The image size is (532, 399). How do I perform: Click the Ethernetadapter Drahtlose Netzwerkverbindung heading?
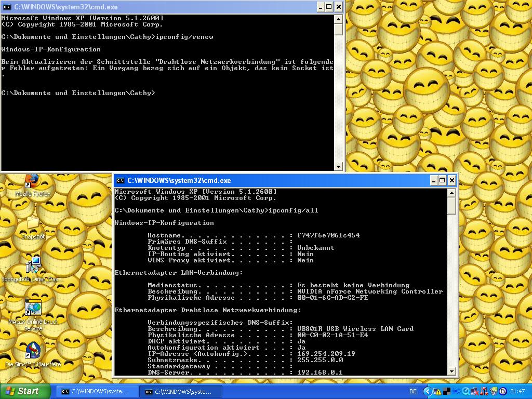pos(208,310)
